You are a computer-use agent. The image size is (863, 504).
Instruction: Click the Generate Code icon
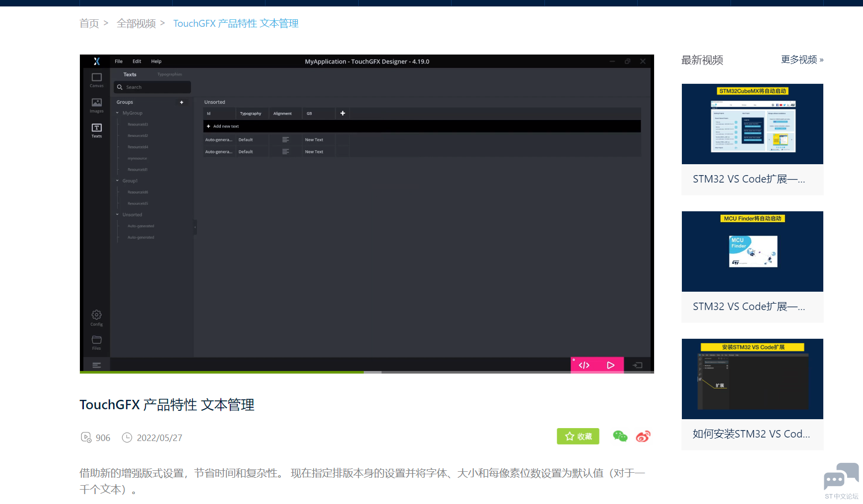(584, 366)
